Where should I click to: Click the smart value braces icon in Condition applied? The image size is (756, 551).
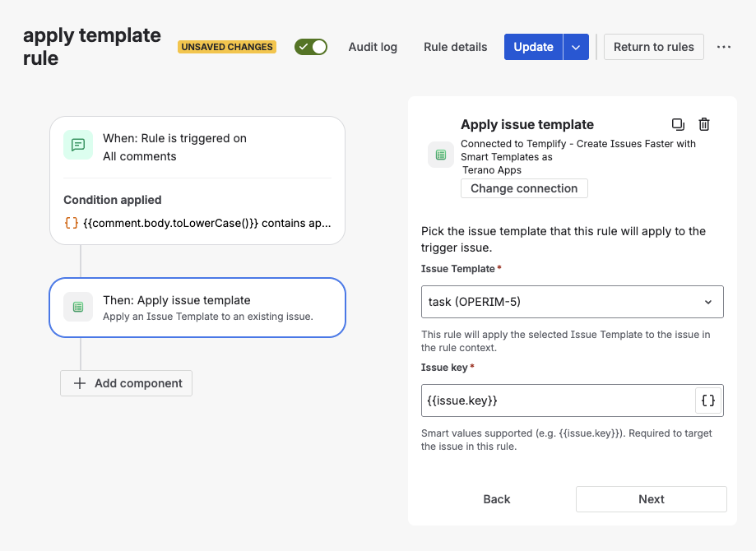tap(70, 221)
